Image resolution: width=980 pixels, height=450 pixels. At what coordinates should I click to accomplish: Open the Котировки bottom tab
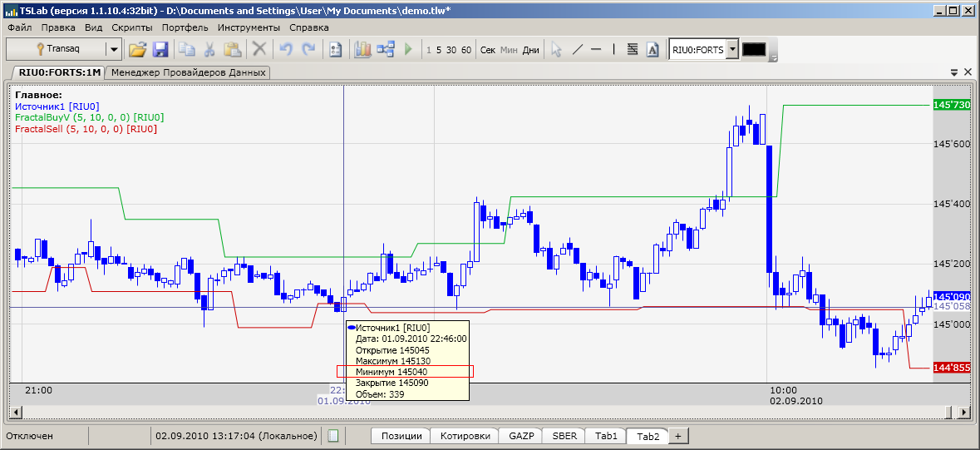pyautogui.click(x=465, y=436)
